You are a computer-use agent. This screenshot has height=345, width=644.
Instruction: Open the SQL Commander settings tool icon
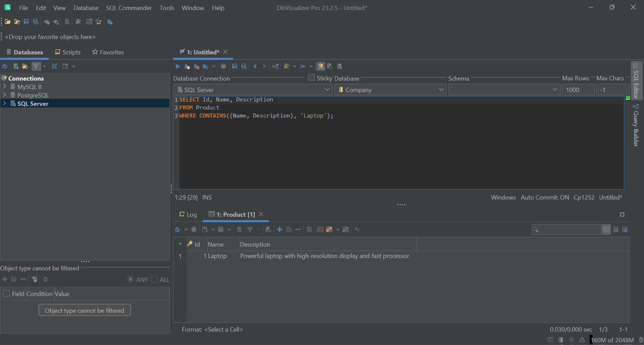point(287,66)
